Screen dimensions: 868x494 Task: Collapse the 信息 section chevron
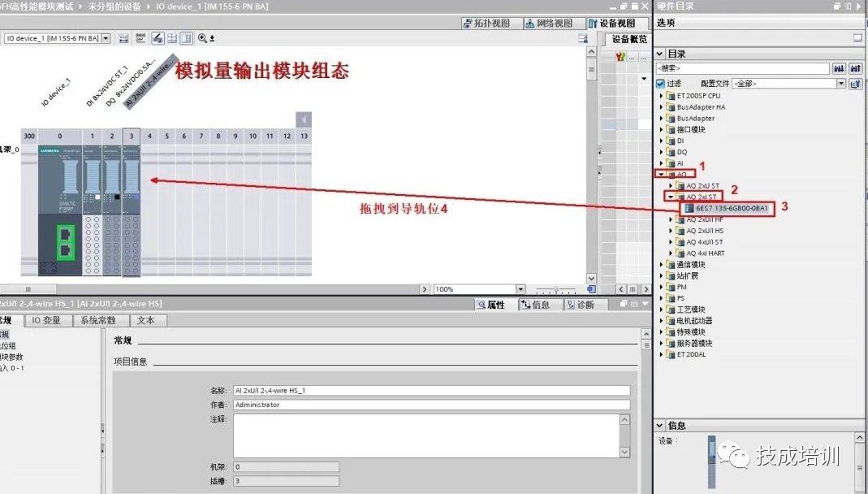(x=660, y=425)
